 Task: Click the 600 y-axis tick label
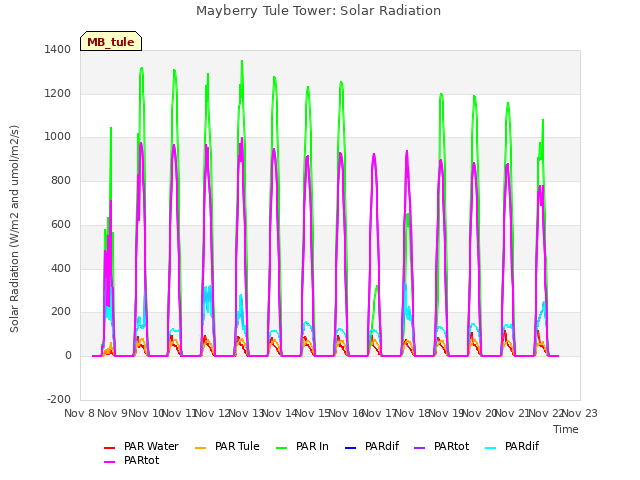tap(61, 224)
